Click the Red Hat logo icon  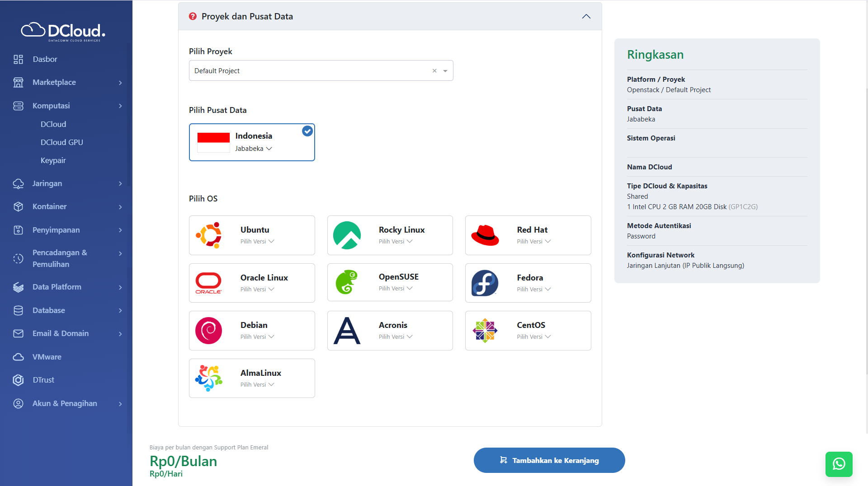[x=485, y=235]
